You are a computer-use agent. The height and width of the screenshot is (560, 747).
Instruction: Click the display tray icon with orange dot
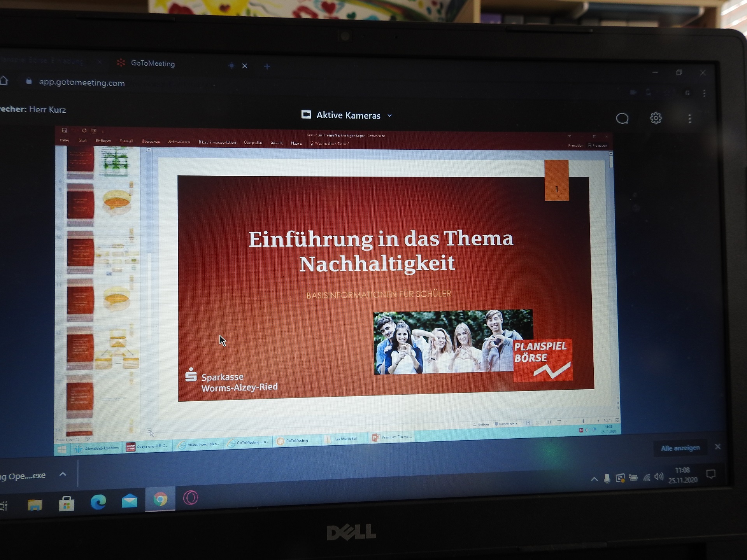coord(620,478)
